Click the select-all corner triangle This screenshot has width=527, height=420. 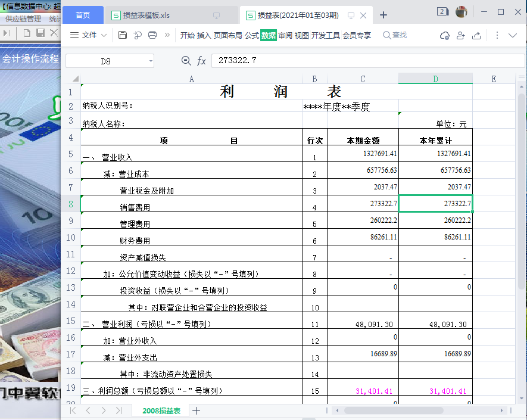point(76,79)
